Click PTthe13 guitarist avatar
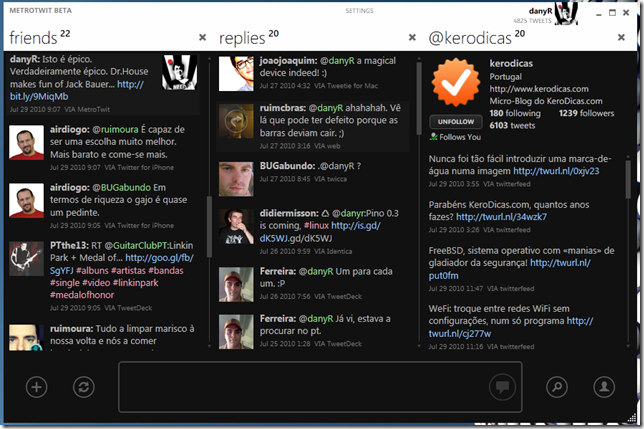The width and height of the screenshot is (644, 429). [x=26, y=258]
